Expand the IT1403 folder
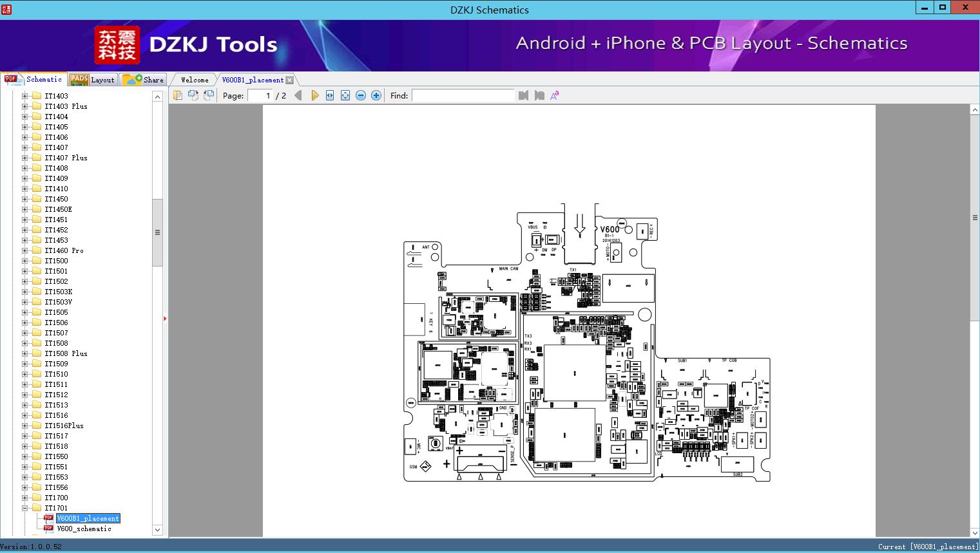Image resolution: width=980 pixels, height=553 pixels. (x=25, y=96)
